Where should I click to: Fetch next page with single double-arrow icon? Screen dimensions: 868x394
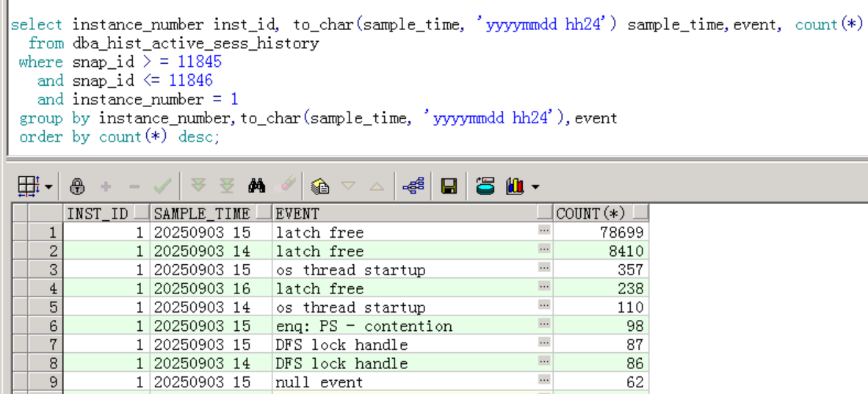(198, 186)
